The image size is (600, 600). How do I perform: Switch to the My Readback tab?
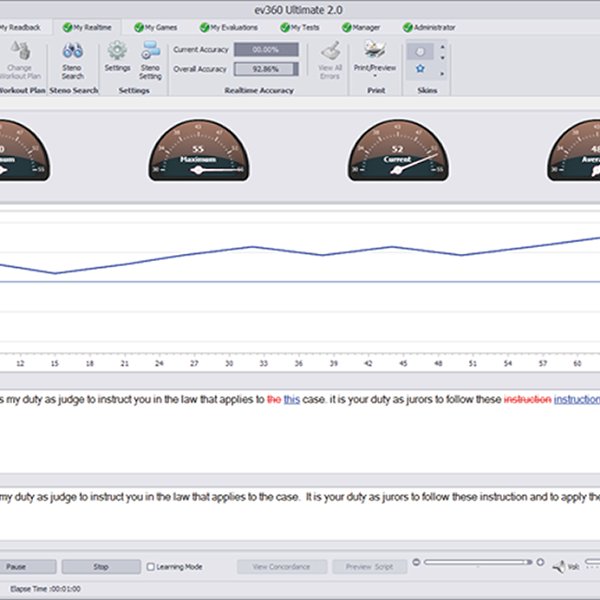pyautogui.click(x=20, y=28)
